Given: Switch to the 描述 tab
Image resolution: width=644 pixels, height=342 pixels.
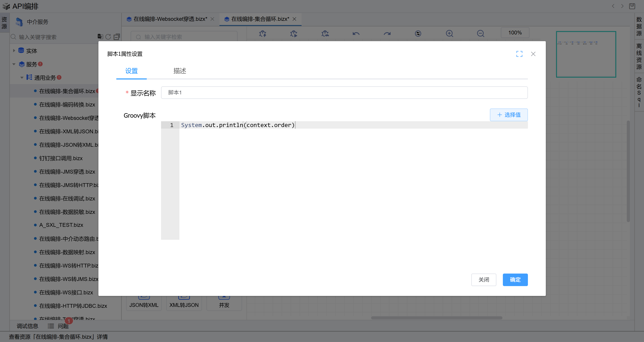Looking at the screenshot, I should click(179, 71).
